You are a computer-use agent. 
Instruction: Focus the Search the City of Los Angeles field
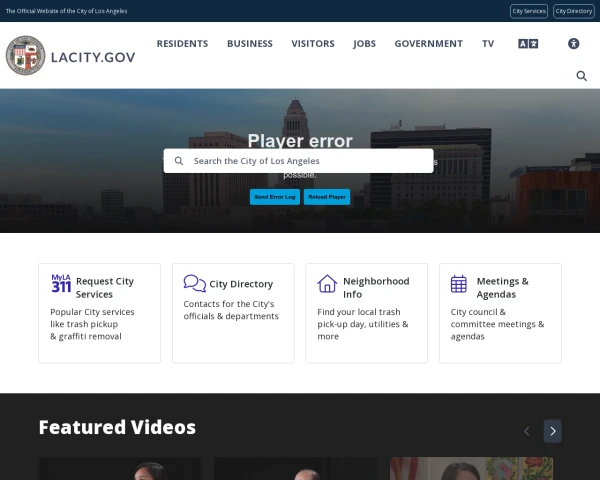pyautogui.click(x=305, y=161)
